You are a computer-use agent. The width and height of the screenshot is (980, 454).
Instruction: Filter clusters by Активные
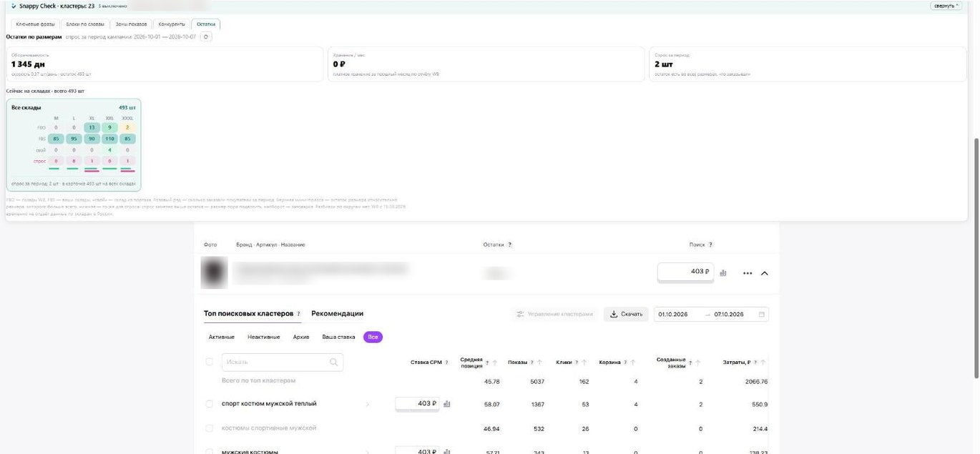coord(222,337)
